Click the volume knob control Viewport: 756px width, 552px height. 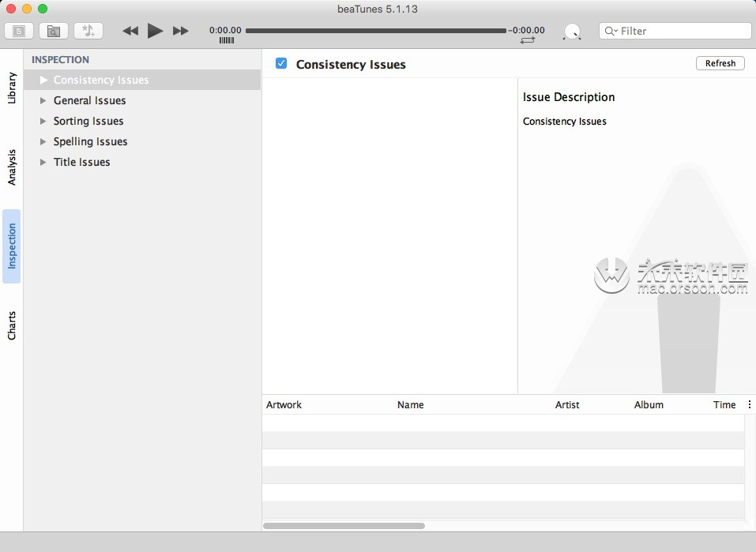[x=572, y=32]
